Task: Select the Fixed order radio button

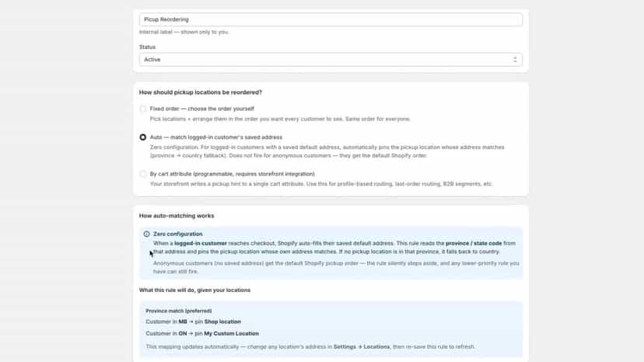Action: [x=142, y=109]
